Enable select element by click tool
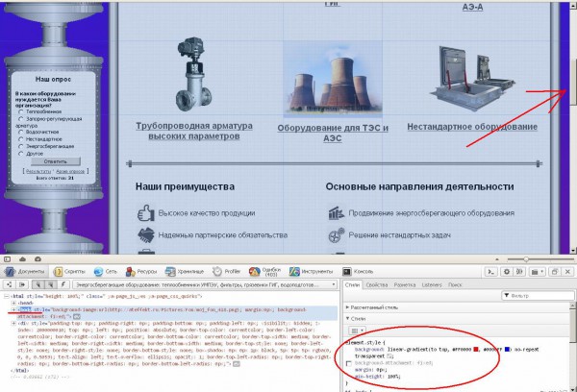Viewport: 577px width, 392px height. tap(38, 284)
